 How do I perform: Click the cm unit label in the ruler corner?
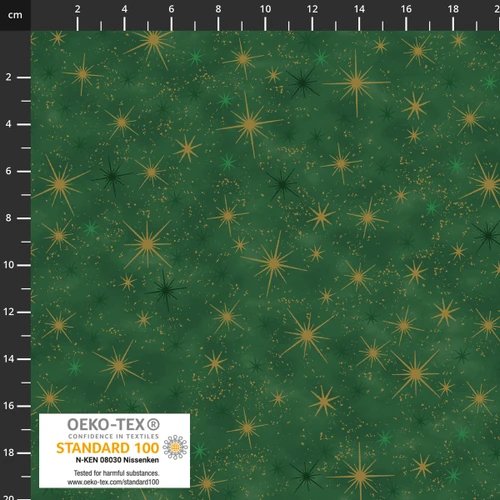click(x=15, y=15)
